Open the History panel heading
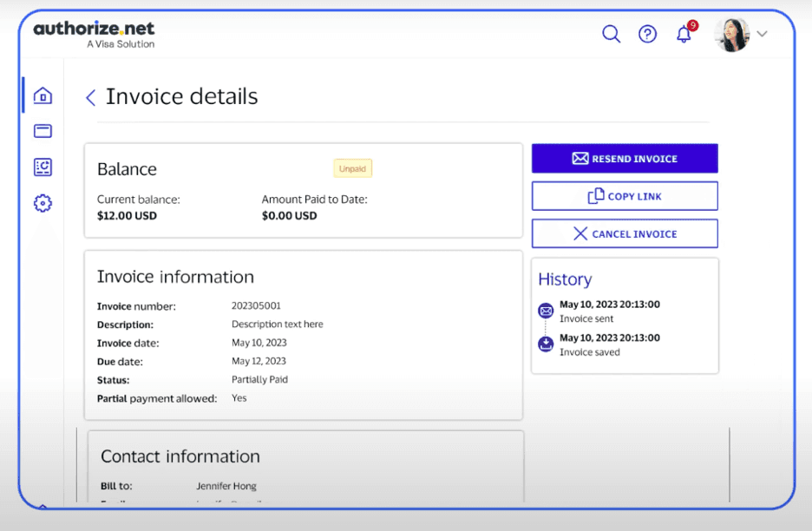 click(565, 279)
